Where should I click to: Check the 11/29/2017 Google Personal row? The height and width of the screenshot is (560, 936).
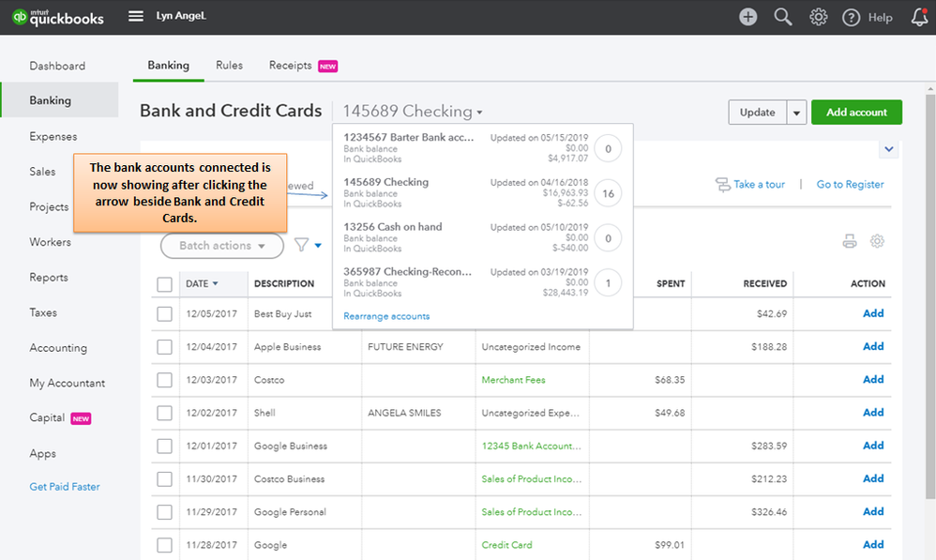(x=165, y=511)
